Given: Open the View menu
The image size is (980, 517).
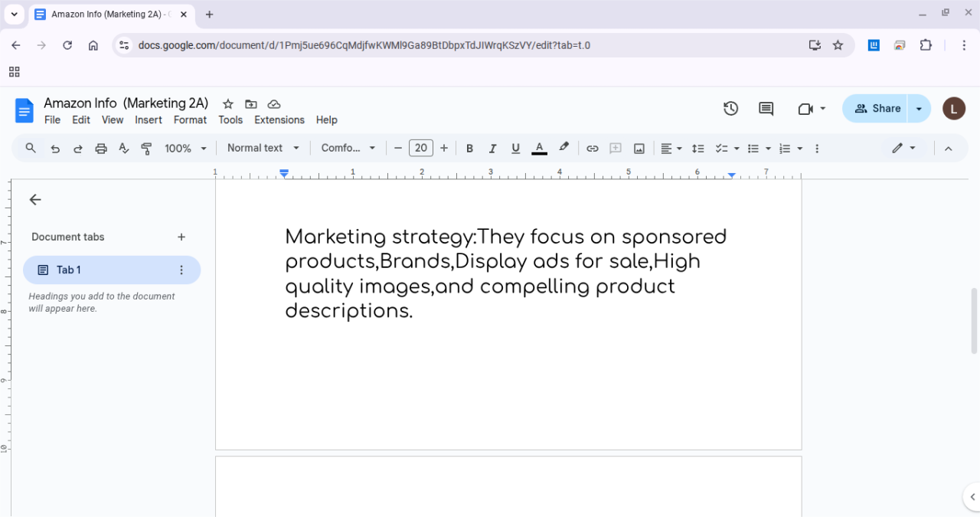Looking at the screenshot, I should 113,120.
